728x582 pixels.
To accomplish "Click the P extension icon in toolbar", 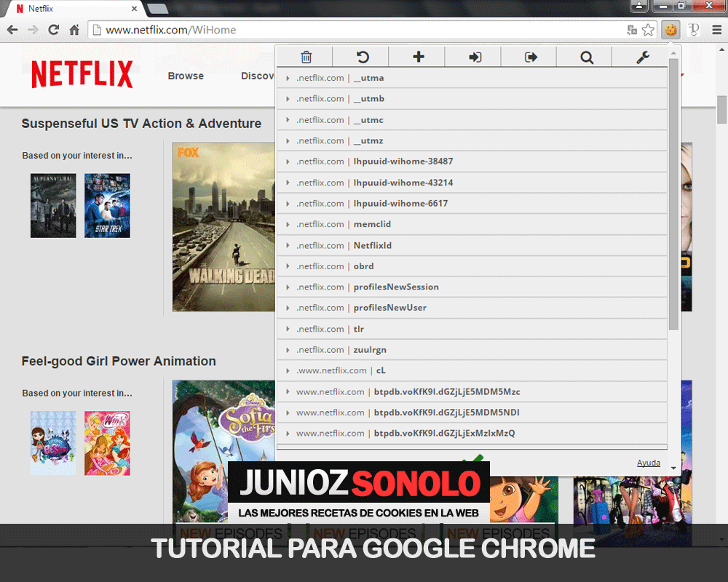I will (x=694, y=30).
